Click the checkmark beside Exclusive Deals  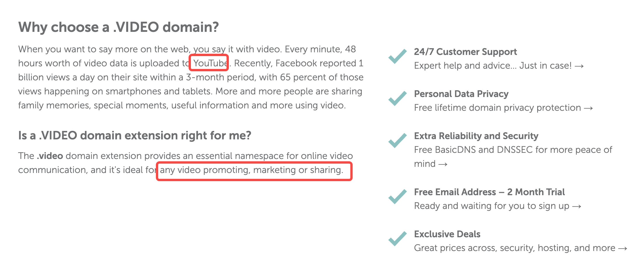click(x=397, y=239)
